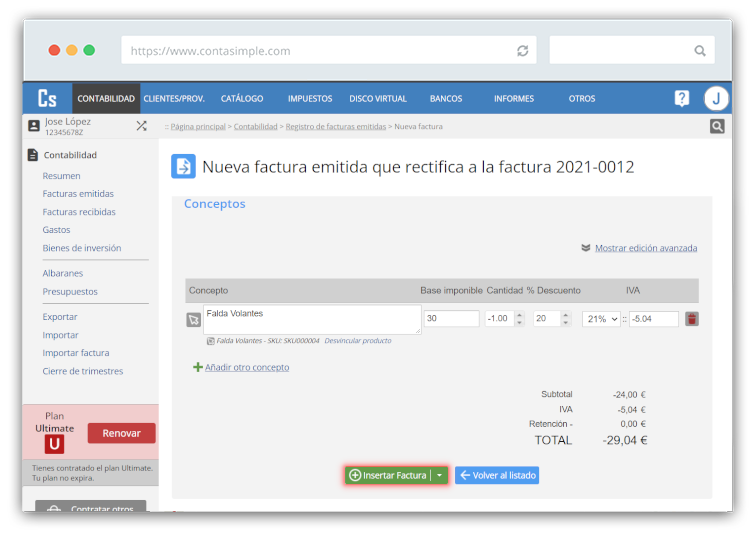
Task: Increase the Cantidad value with up arrow
Action: pos(519,315)
